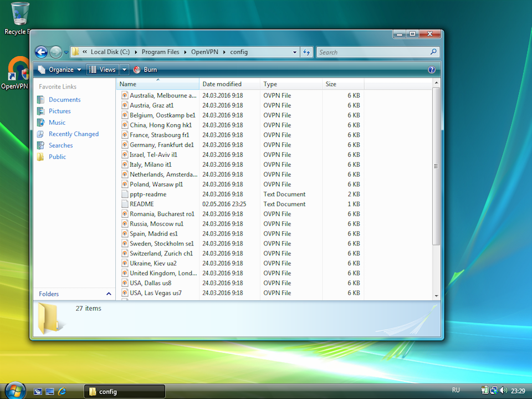This screenshot has height=399, width=532.
Task: Expand the Folders pane
Action: tap(75, 294)
